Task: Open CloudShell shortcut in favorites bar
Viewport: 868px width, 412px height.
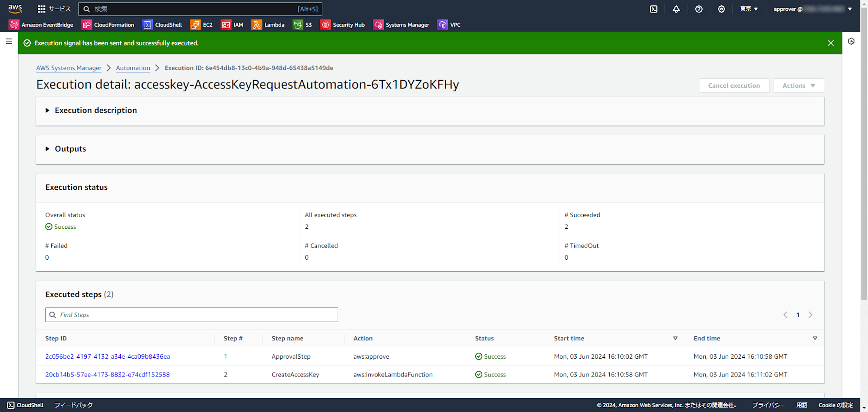Action: [x=162, y=25]
